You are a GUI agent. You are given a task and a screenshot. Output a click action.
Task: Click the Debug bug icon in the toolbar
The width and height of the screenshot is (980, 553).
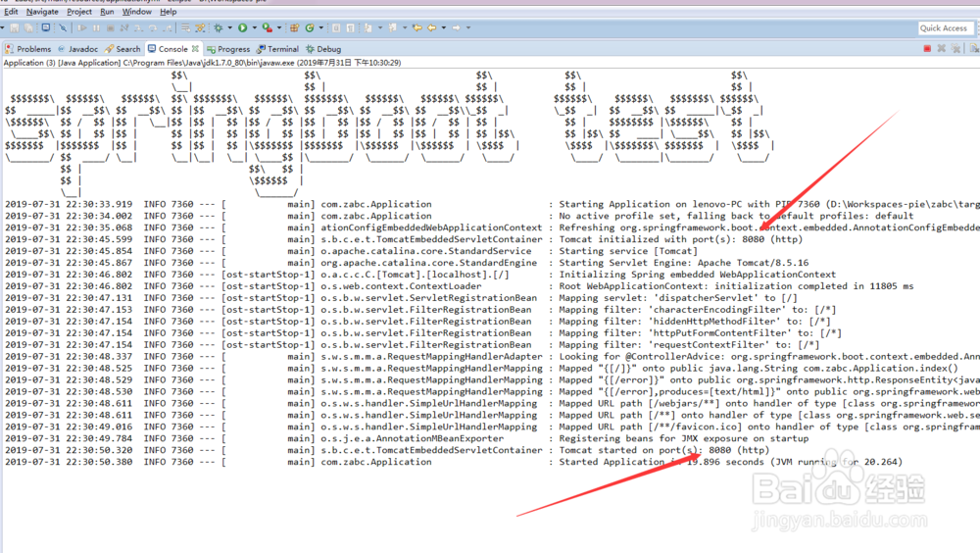pos(219,28)
